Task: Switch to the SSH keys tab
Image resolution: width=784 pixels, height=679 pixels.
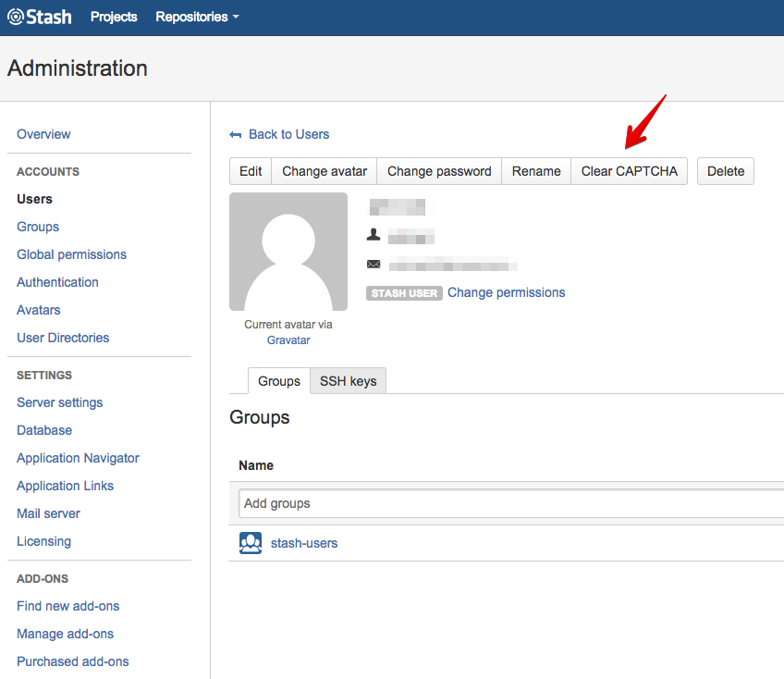Action: pyautogui.click(x=348, y=381)
